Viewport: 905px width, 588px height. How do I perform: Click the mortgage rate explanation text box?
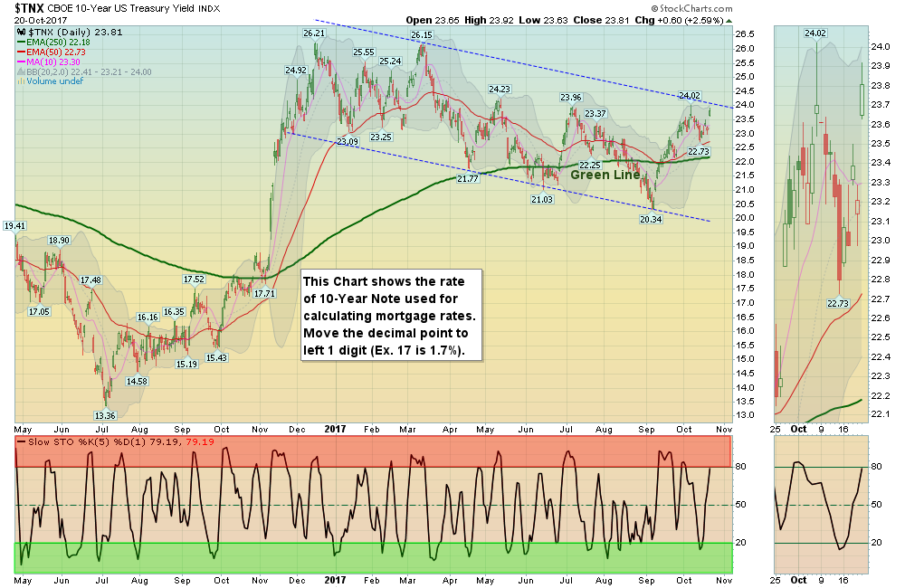pyautogui.click(x=391, y=316)
